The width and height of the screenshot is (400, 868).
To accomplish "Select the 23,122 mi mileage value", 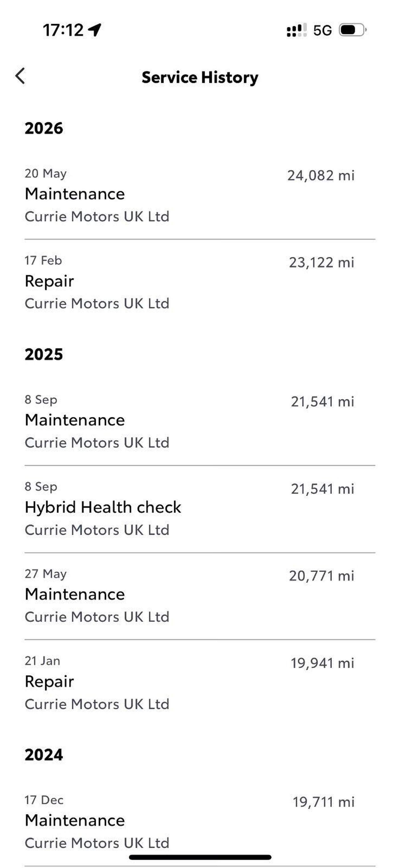I will coord(322,263).
